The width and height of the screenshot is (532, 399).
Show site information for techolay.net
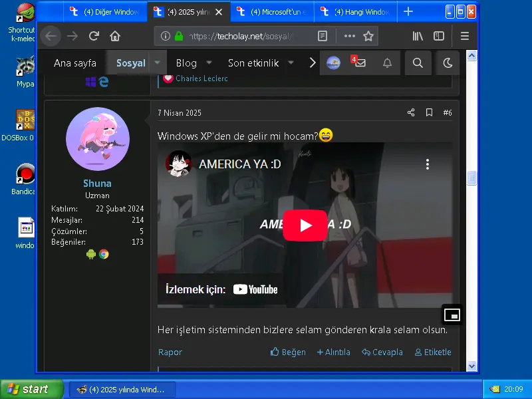coord(165,36)
